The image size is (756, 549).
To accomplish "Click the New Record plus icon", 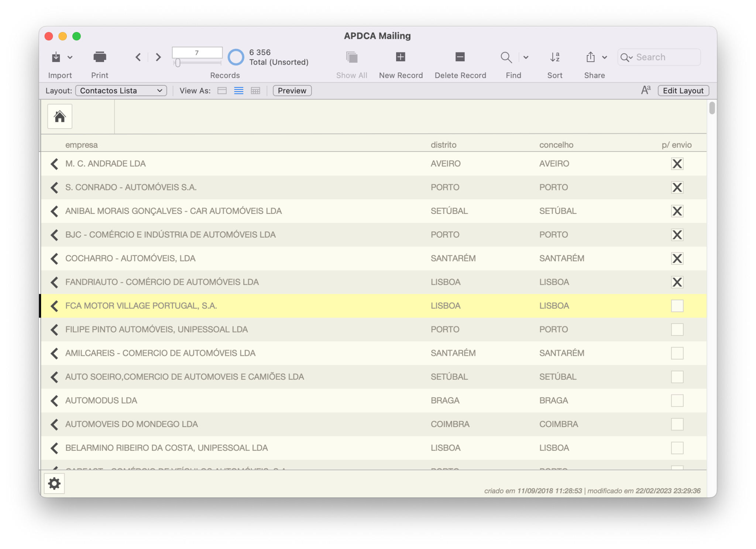I will [401, 57].
